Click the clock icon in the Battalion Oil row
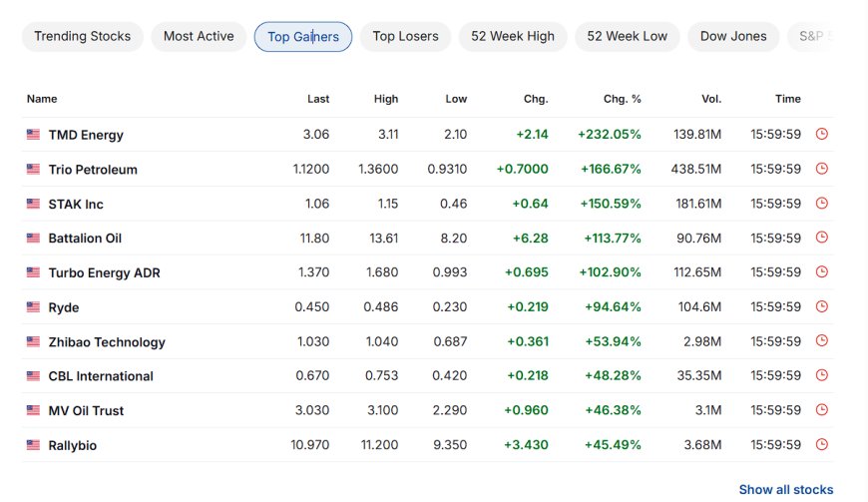The width and height of the screenshot is (868, 502). click(821, 238)
